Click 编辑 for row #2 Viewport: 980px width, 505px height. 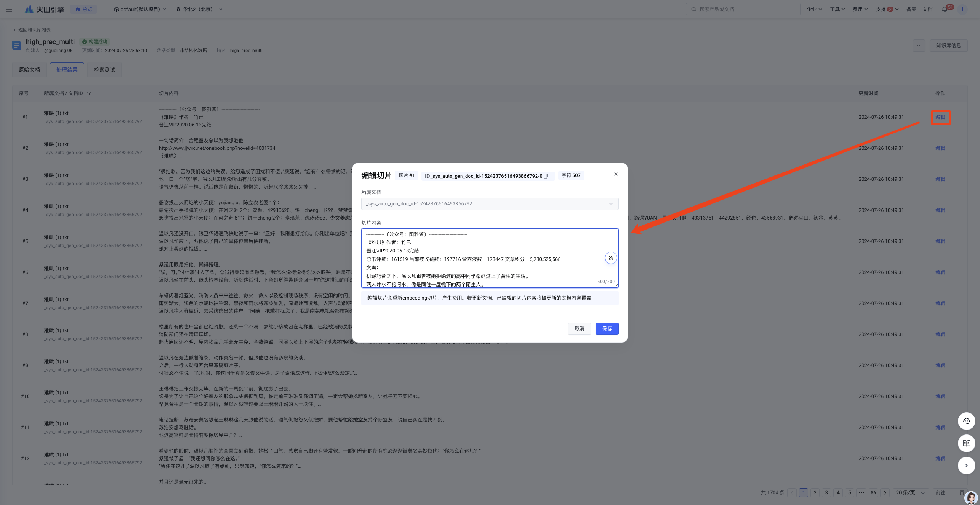pos(940,148)
